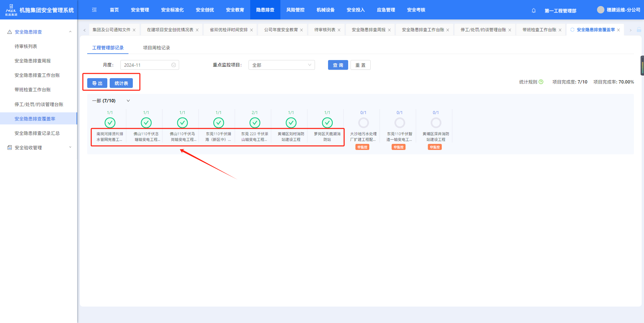Click the 导出 export button
Viewport: 644px width, 323px height.
[97, 83]
